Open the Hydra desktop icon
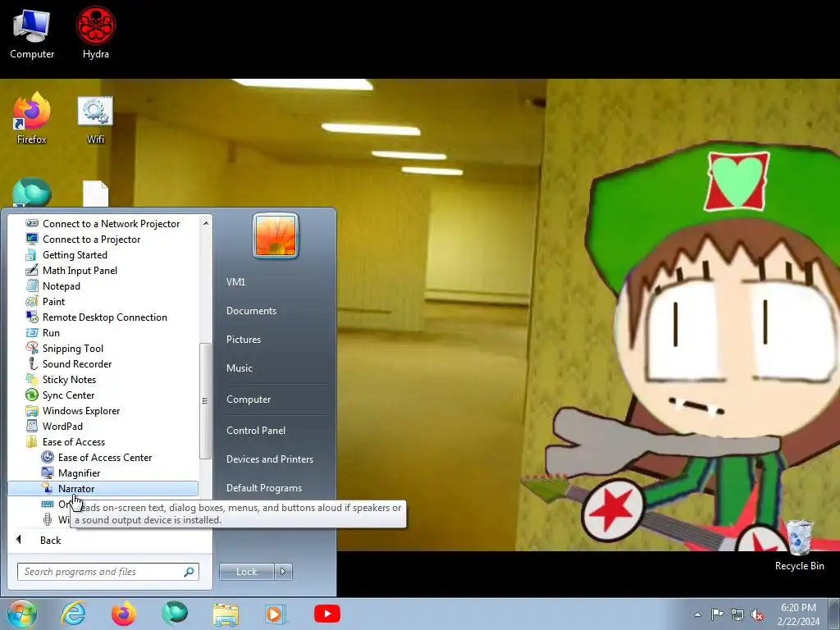The width and height of the screenshot is (840, 630). (96, 33)
